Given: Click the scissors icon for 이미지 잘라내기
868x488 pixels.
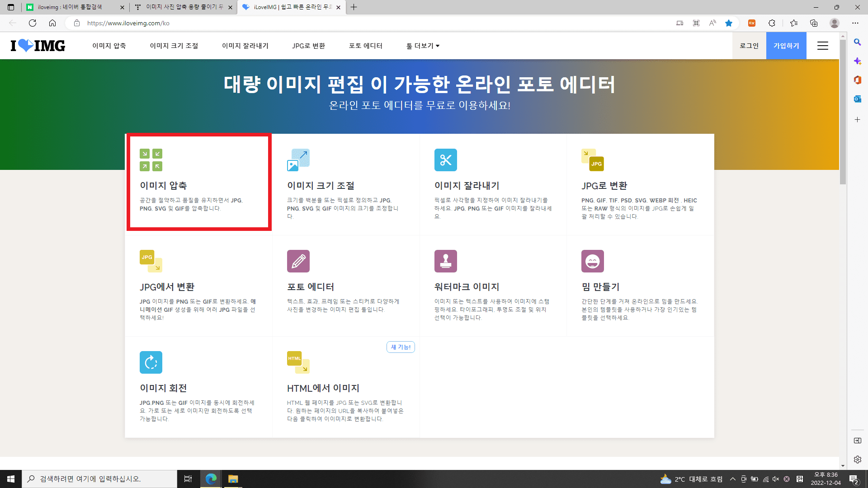Looking at the screenshot, I should pyautogui.click(x=446, y=160).
